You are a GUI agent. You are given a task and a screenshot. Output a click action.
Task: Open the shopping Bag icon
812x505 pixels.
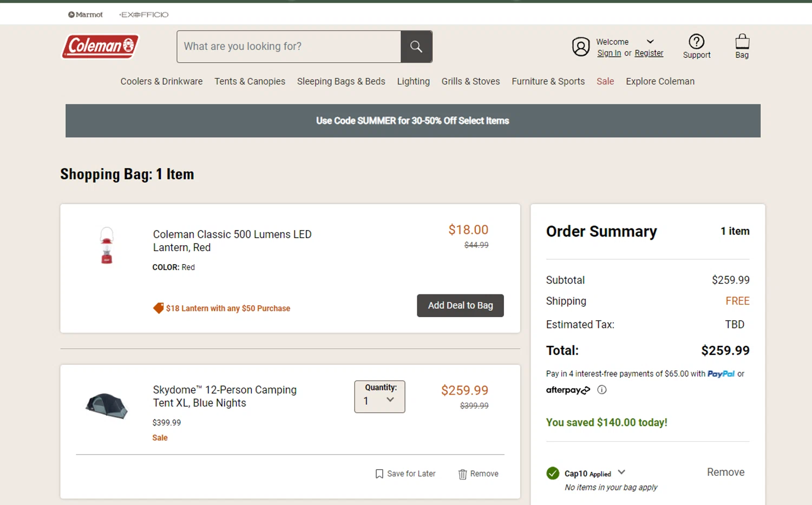pos(742,41)
